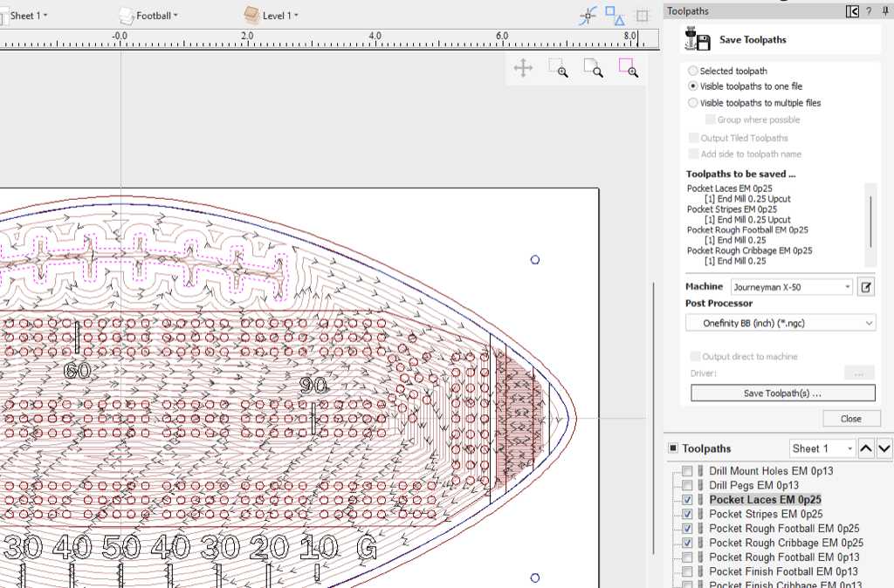Open the Football layer dropdown
The width and height of the screenshot is (894, 588).
157,16
